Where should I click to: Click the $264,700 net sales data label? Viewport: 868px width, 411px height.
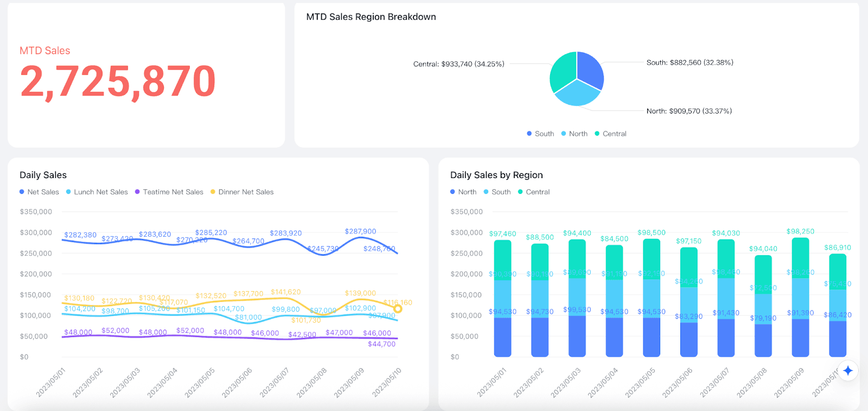248,241
